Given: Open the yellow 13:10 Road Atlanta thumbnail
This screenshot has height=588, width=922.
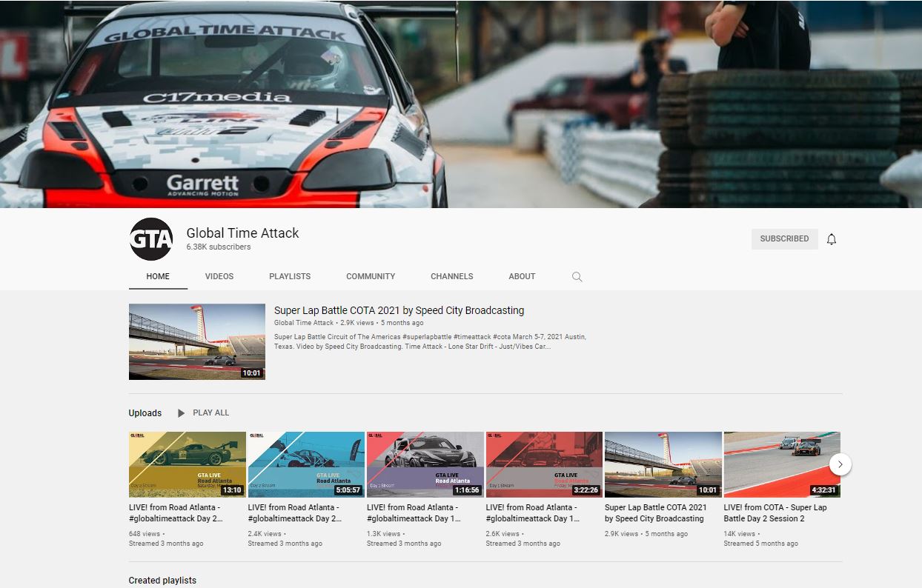Looking at the screenshot, I should coord(188,464).
